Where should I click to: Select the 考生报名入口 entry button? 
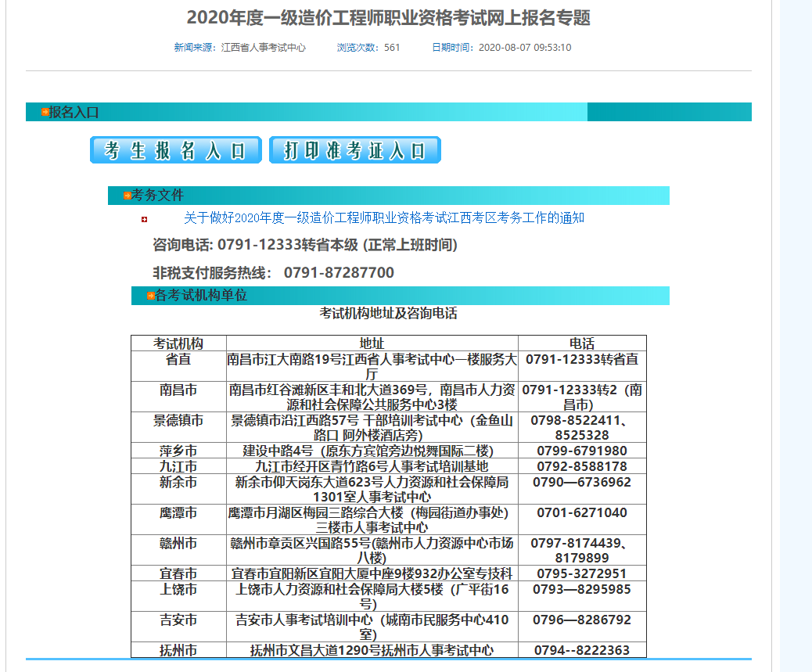tap(175, 149)
